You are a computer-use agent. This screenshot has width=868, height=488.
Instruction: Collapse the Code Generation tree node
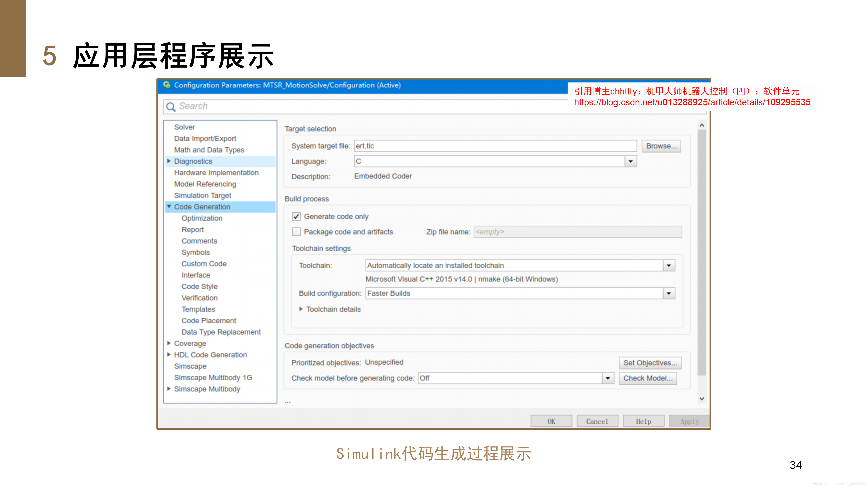[169, 206]
